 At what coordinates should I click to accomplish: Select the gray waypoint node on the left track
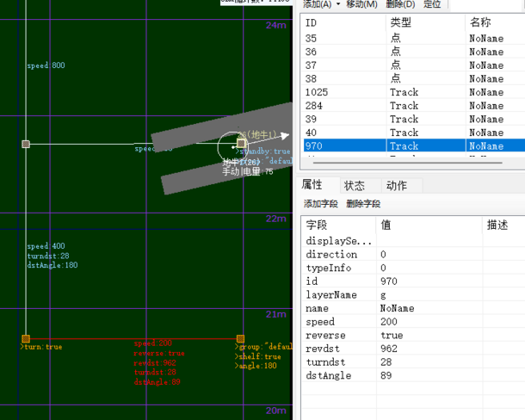(x=26, y=145)
